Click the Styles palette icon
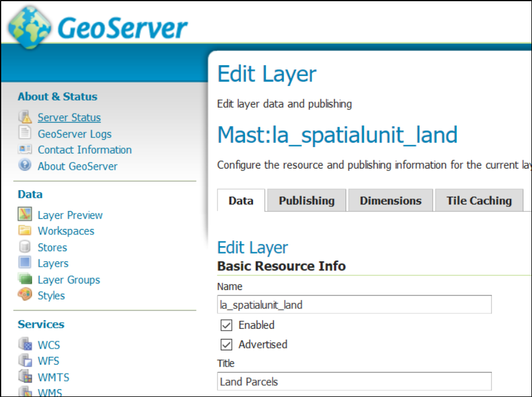 coord(25,295)
